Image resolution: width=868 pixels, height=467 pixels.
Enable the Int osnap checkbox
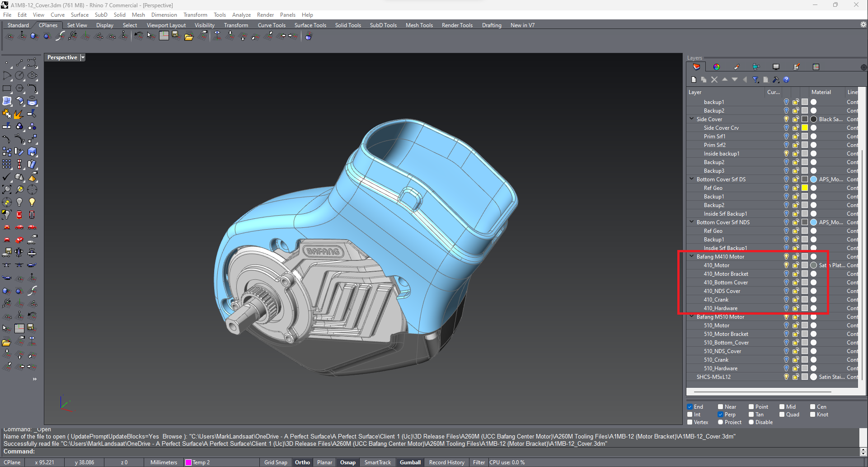coord(690,415)
